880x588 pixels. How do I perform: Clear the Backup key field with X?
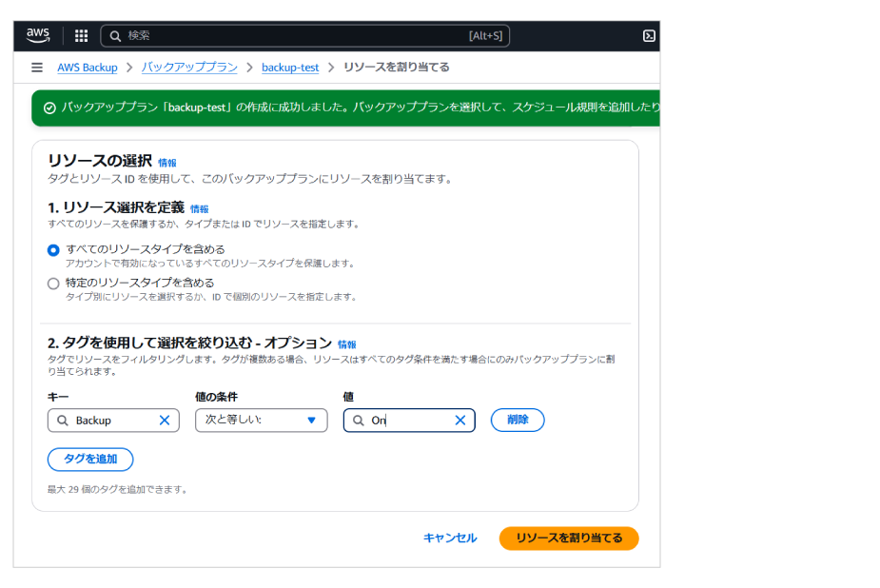pyautogui.click(x=165, y=420)
